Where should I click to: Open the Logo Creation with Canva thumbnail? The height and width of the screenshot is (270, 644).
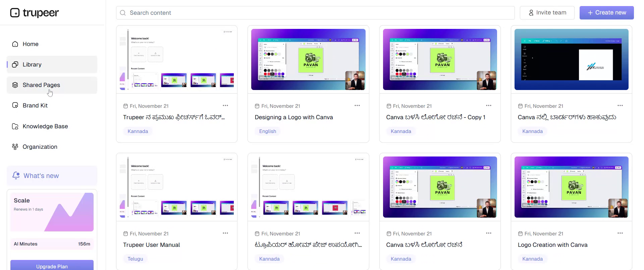click(572, 187)
